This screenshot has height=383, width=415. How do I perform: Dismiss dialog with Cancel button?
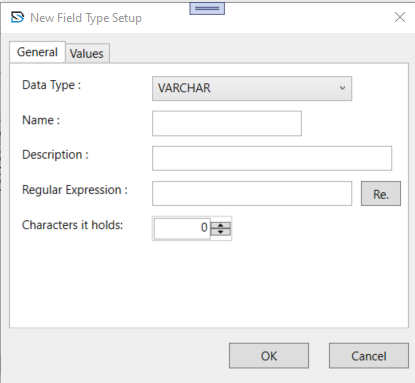click(x=369, y=356)
